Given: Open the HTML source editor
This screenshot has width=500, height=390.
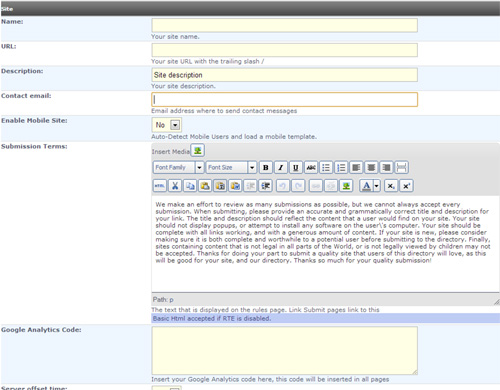Looking at the screenshot, I should [x=160, y=186].
